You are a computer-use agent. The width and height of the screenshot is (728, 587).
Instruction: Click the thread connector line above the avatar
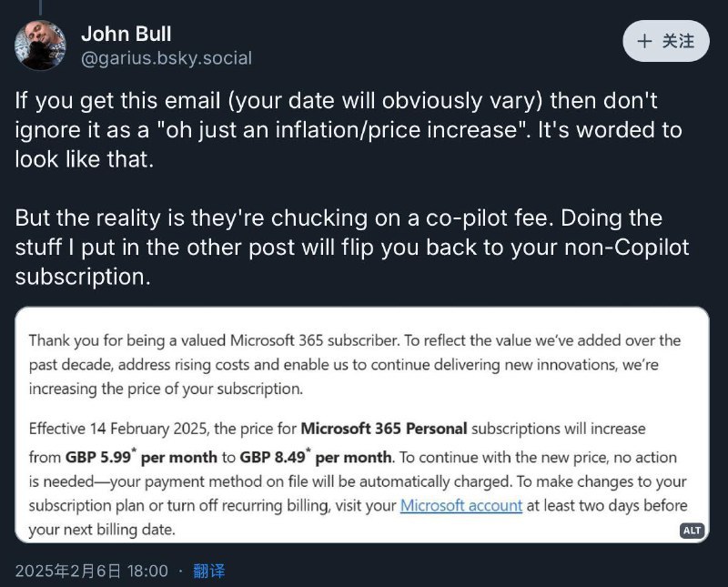(x=41, y=6)
